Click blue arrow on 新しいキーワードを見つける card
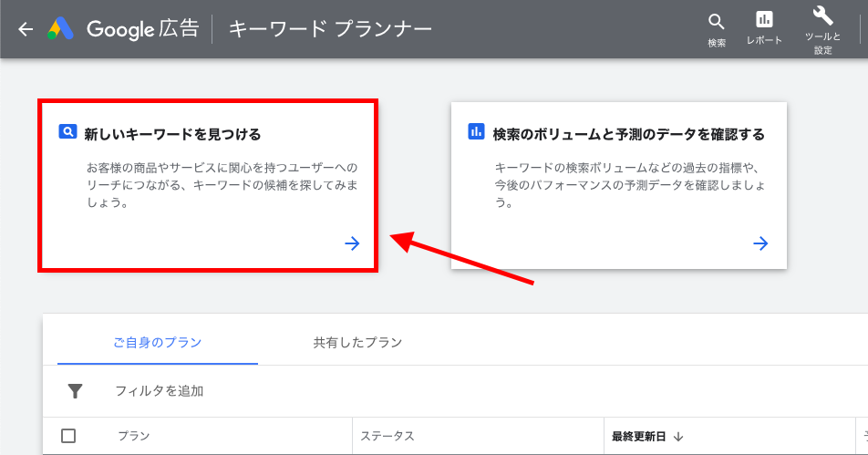 [352, 243]
